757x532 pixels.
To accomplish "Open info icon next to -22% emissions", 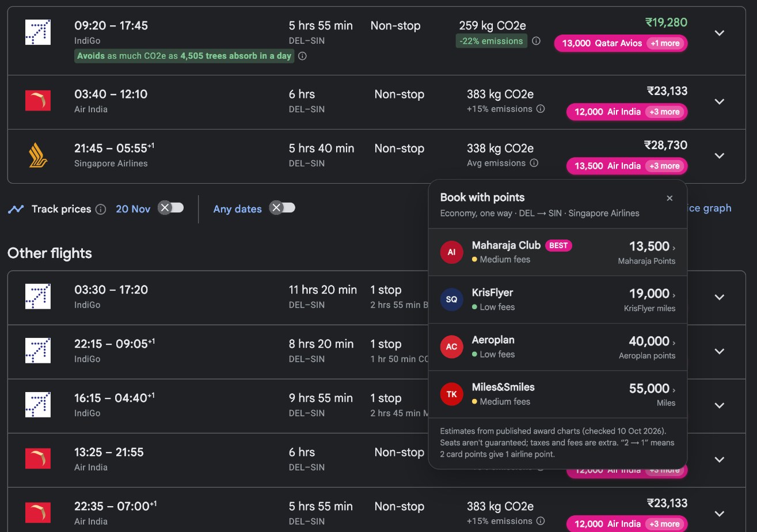I will click(536, 41).
